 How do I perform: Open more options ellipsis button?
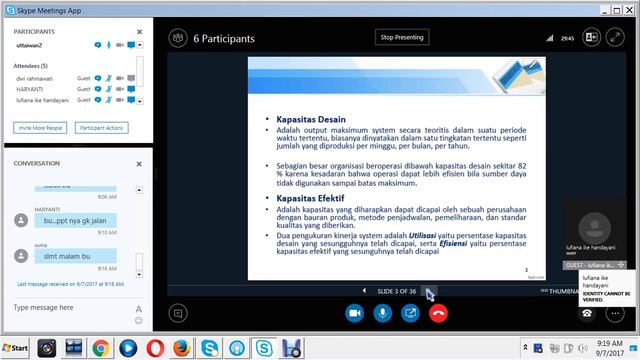pos(615,313)
